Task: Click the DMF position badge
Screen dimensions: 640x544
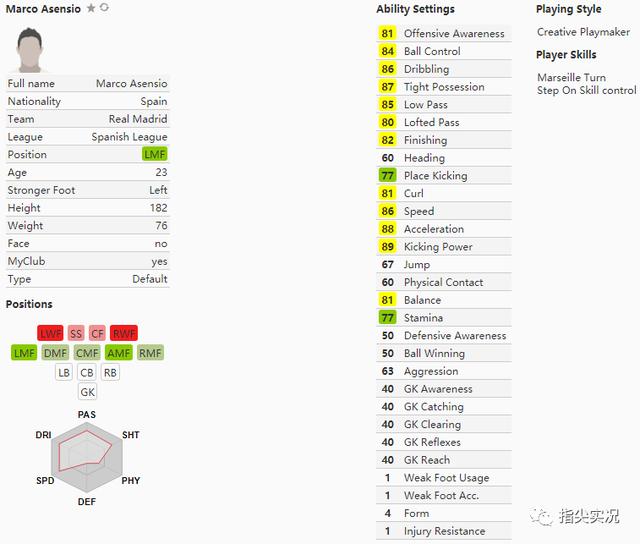Action: pyautogui.click(x=55, y=353)
